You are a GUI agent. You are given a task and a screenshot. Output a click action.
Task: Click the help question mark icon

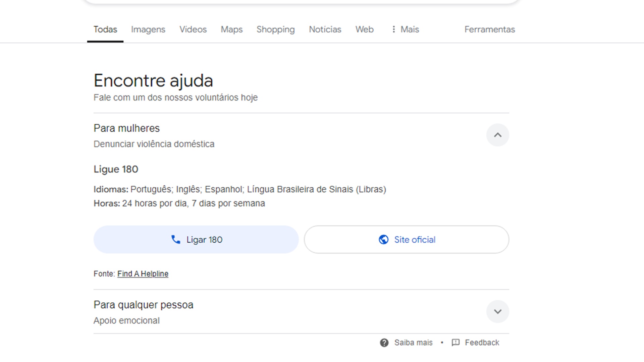tap(384, 343)
